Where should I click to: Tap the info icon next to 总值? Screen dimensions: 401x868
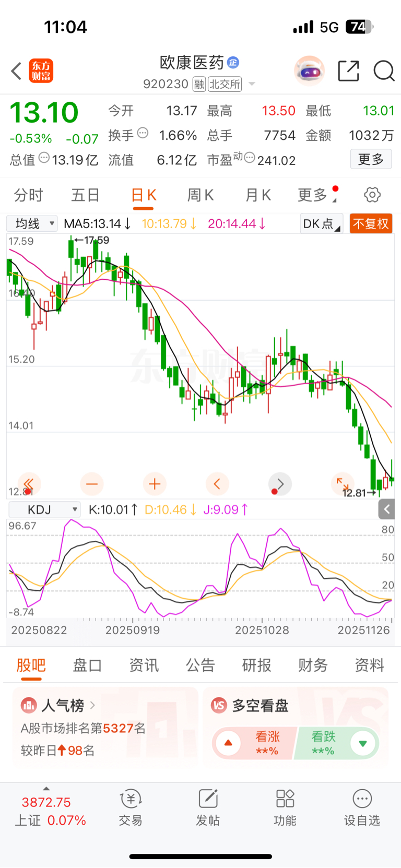pyautogui.click(x=44, y=157)
